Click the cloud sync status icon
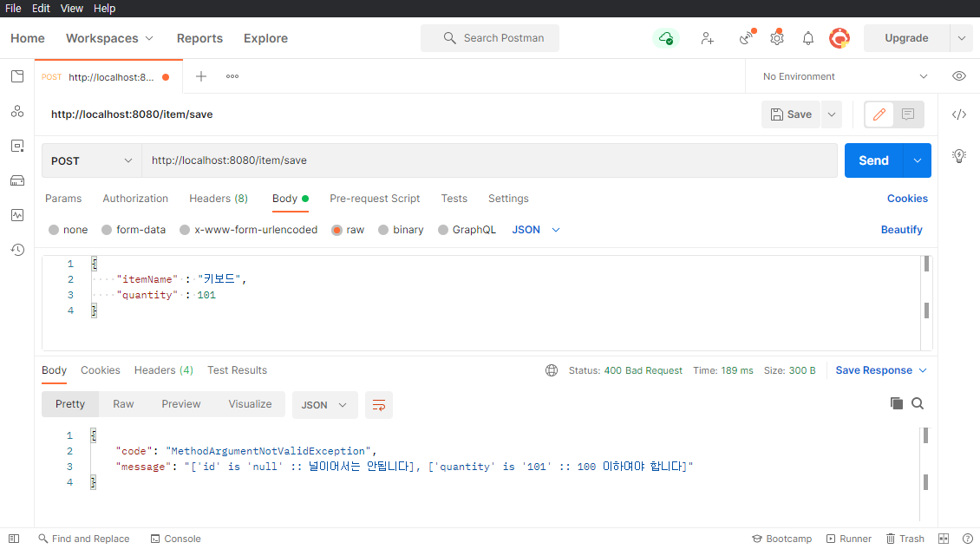Viewport: 980px width, 549px height. [x=666, y=38]
